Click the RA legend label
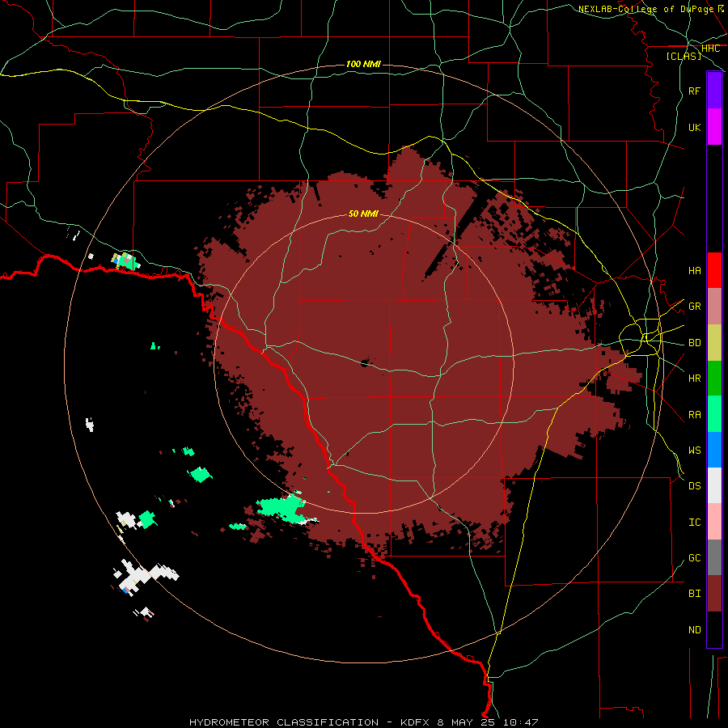 click(x=695, y=415)
